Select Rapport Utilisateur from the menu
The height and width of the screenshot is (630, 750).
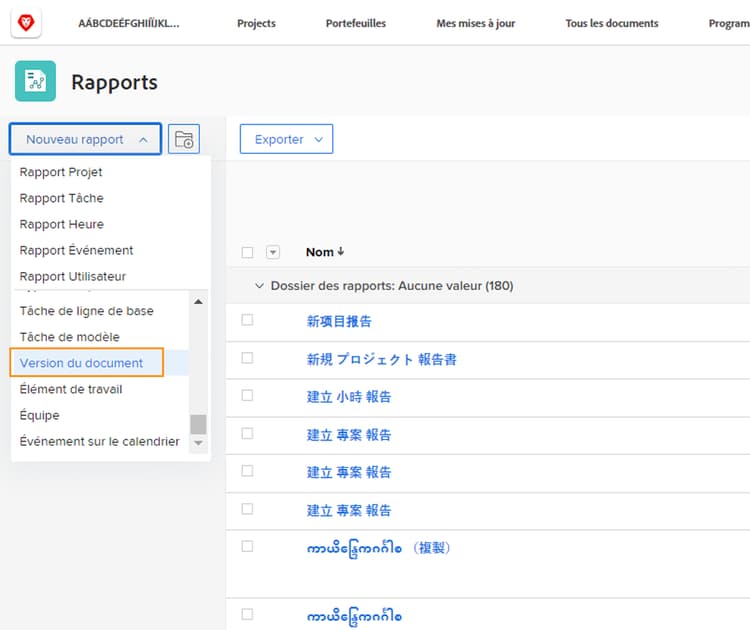(73, 276)
